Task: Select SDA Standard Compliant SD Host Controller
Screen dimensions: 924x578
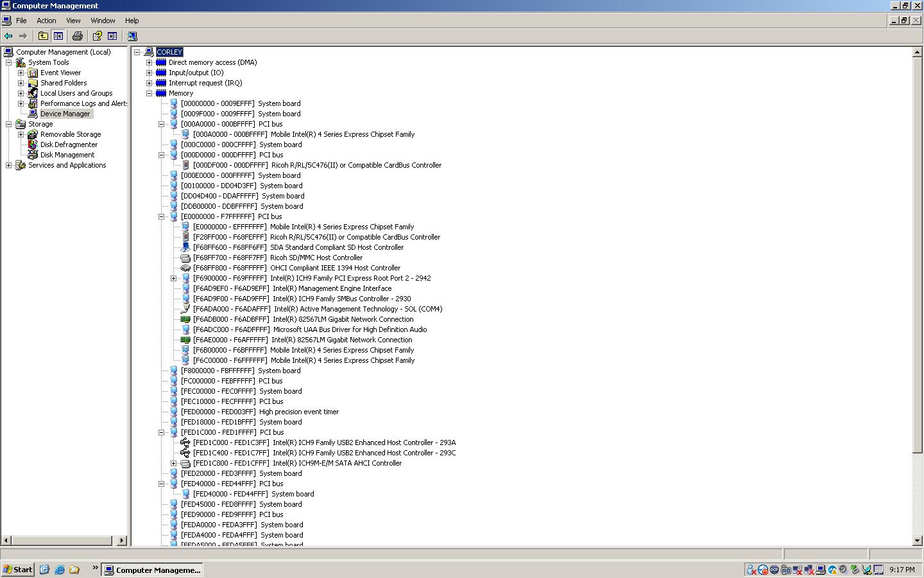Action: [298, 247]
